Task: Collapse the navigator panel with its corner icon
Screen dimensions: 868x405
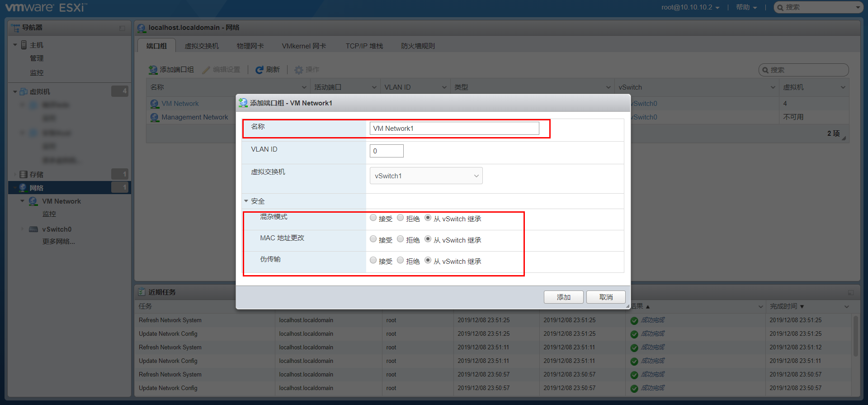Action: click(x=122, y=28)
